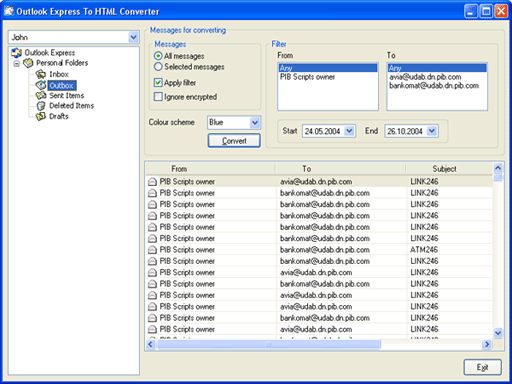Click the Personal Folders icon
The image size is (512, 384).
pyautogui.click(x=28, y=63)
